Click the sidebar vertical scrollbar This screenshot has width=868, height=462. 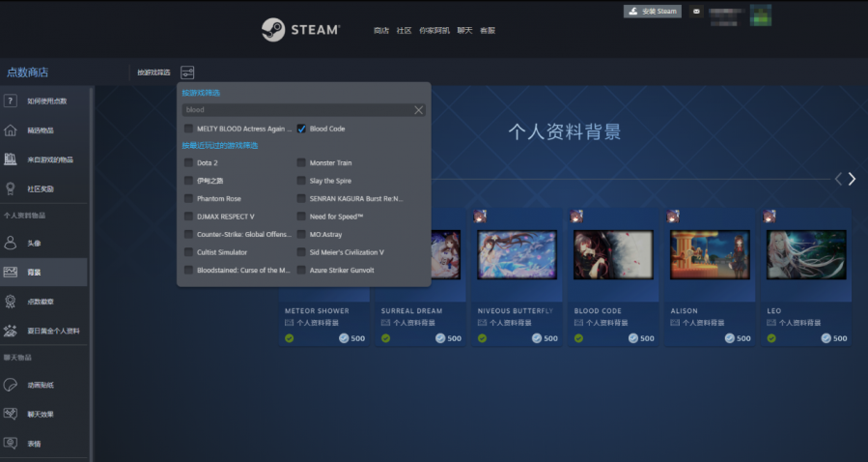pyautogui.click(x=92, y=274)
